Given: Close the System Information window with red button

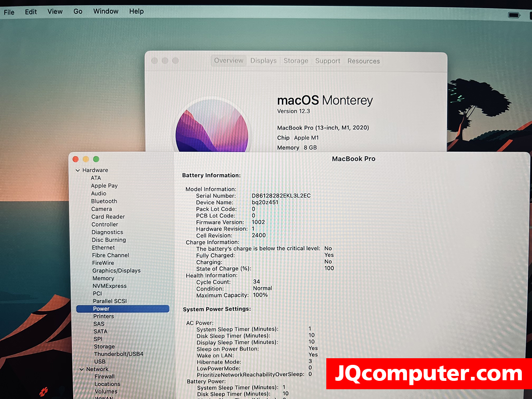Looking at the screenshot, I should [75, 159].
